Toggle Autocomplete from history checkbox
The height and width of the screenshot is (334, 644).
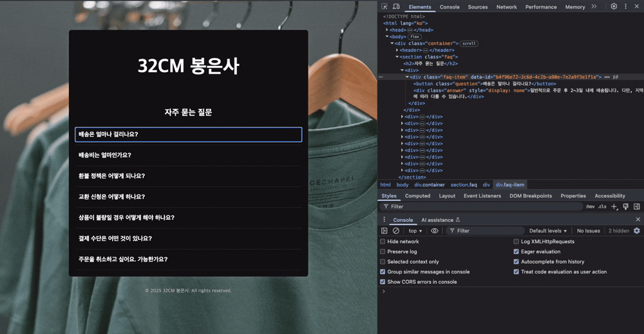point(516,262)
